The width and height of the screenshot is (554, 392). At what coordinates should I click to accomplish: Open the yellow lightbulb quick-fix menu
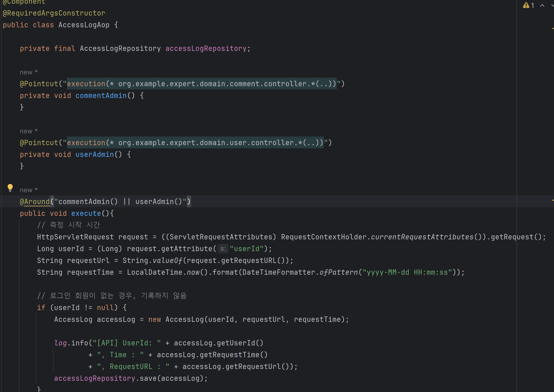click(10, 188)
